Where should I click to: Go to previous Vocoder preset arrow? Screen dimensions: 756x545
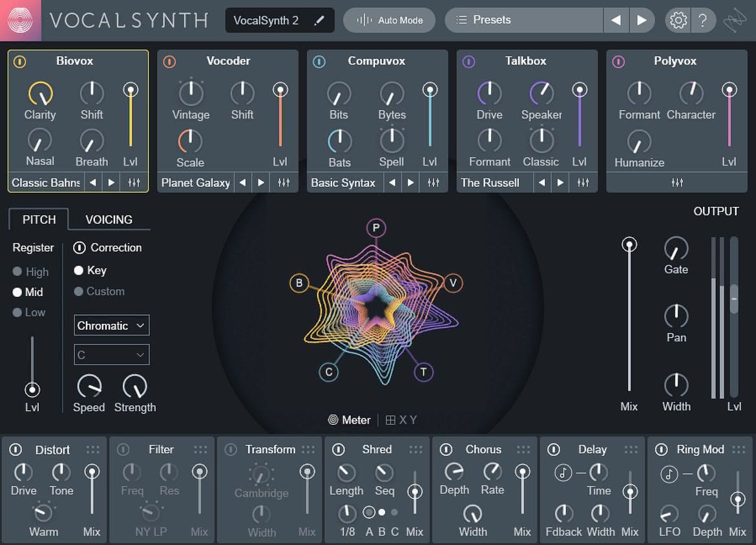242,182
